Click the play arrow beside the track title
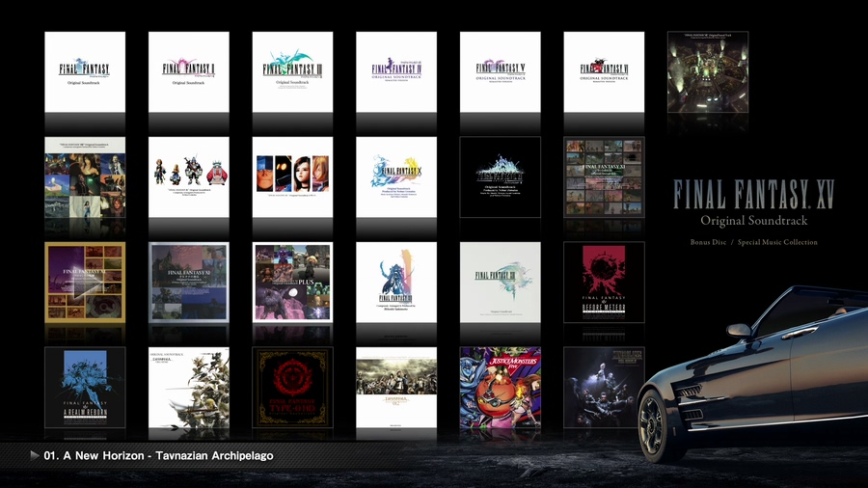 pyautogui.click(x=36, y=455)
